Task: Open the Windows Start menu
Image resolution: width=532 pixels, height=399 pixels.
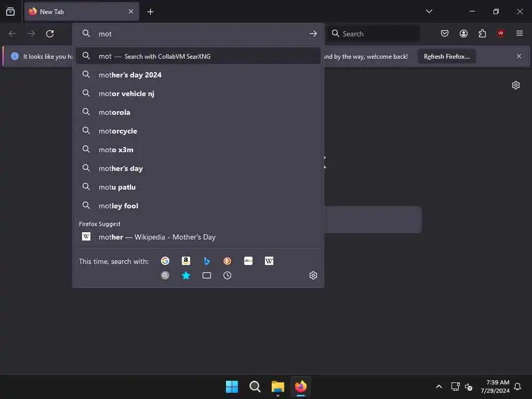Action: (x=232, y=387)
